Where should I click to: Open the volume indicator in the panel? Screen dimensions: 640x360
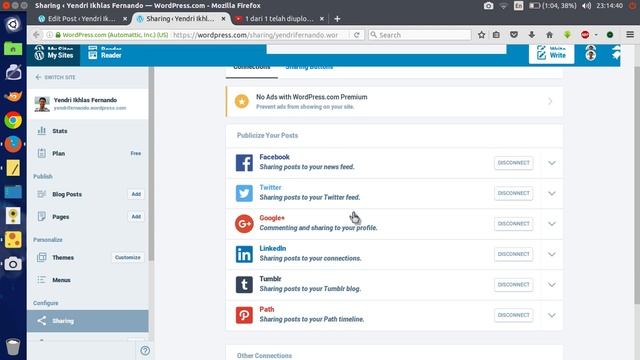[587, 6]
